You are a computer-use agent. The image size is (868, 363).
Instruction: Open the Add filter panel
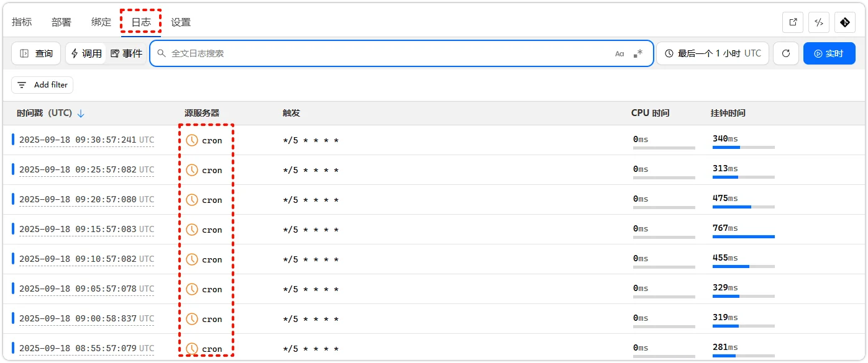click(x=42, y=84)
